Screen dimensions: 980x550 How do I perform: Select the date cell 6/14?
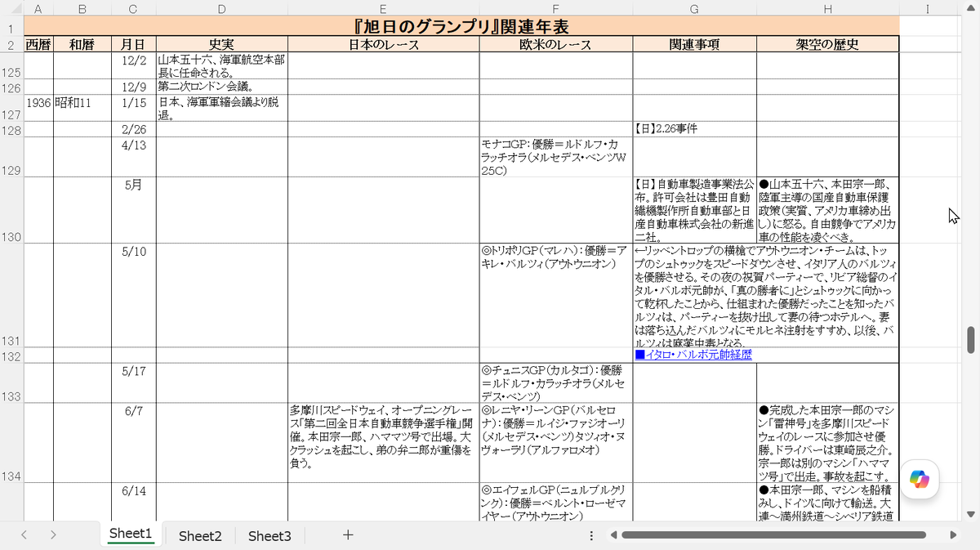coord(134,502)
